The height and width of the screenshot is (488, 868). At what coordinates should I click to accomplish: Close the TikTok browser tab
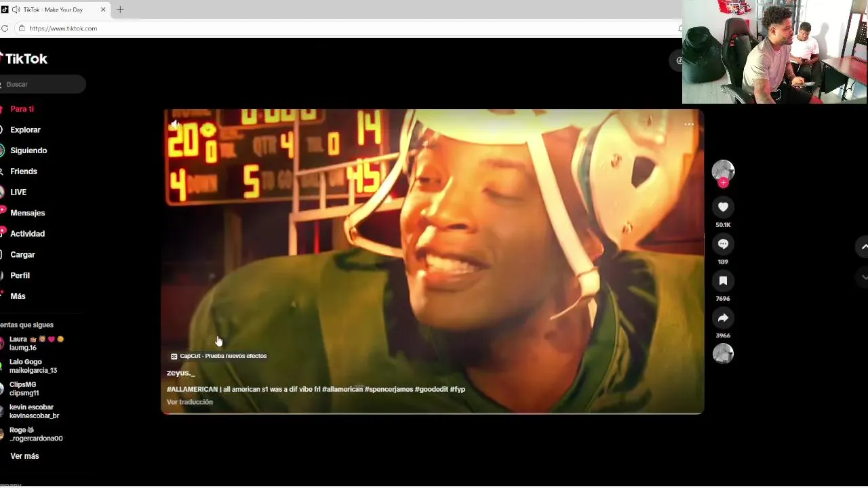click(x=104, y=9)
